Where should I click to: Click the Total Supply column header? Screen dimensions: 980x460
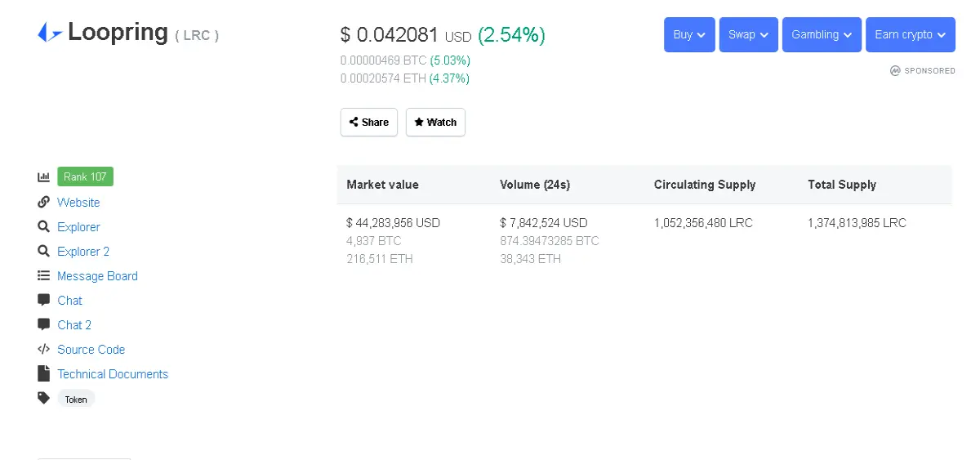[x=842, y=185]
